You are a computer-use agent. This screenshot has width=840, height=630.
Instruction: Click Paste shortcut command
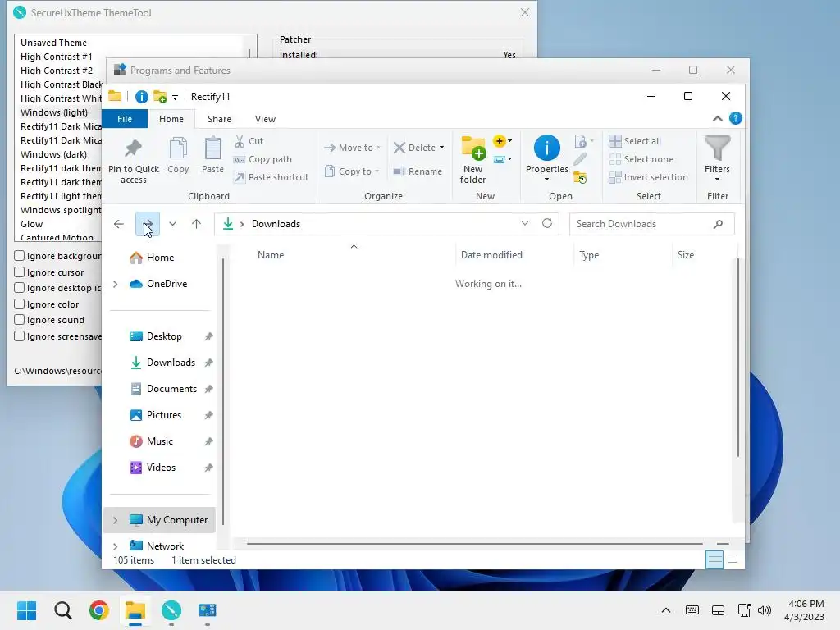coord(271,177)
